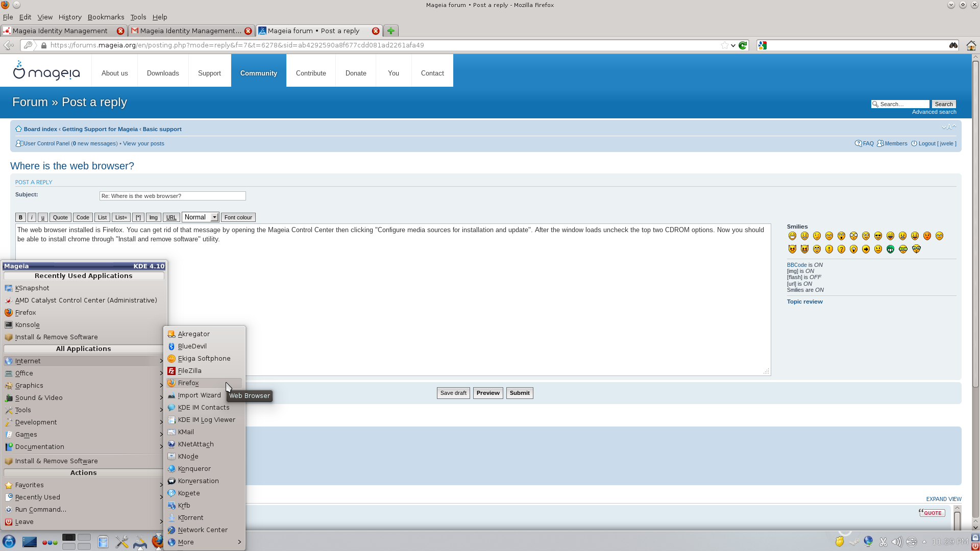Screen dimensions: 980x551
Task: Insert the green Mr. Green smiley
Action: [x=890, y=249]
